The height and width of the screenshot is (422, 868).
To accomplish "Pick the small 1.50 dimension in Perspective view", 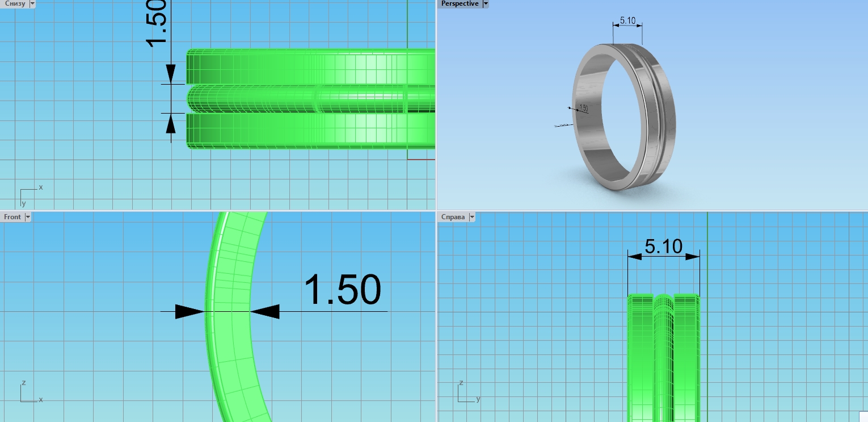I will 583,108.
